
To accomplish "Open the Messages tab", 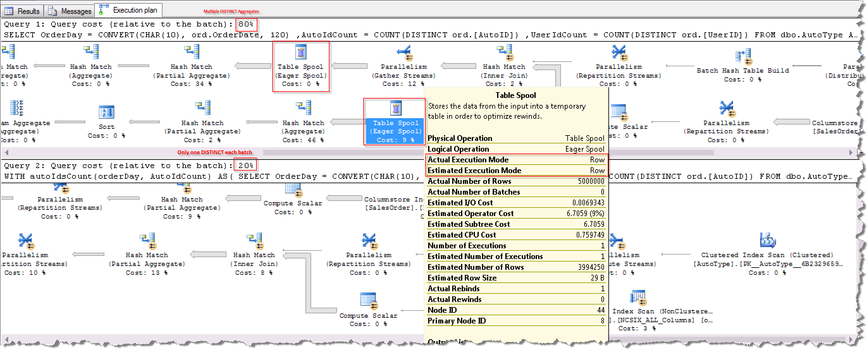I will [x=70, y=11].
